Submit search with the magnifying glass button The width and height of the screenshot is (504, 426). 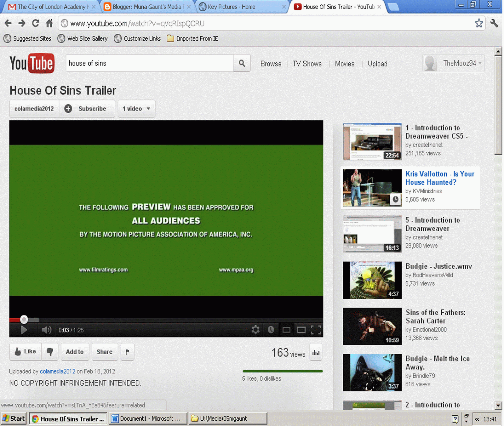[242, 63]
